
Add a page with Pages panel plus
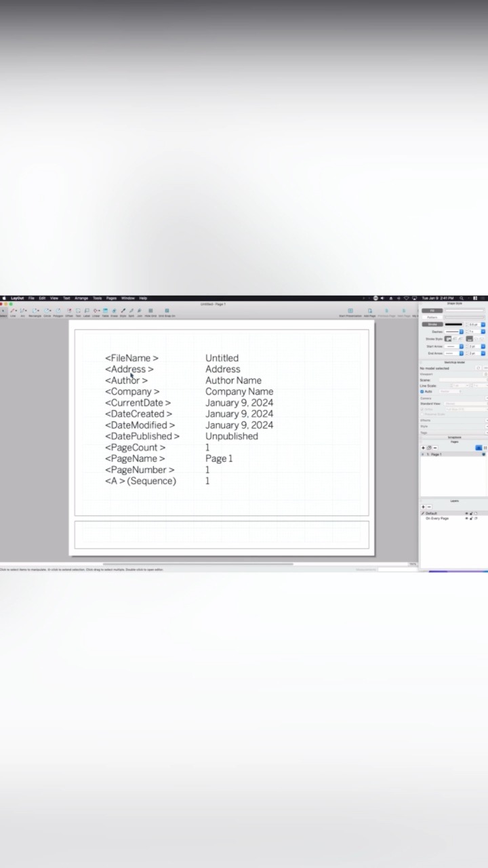click(424, 448)
